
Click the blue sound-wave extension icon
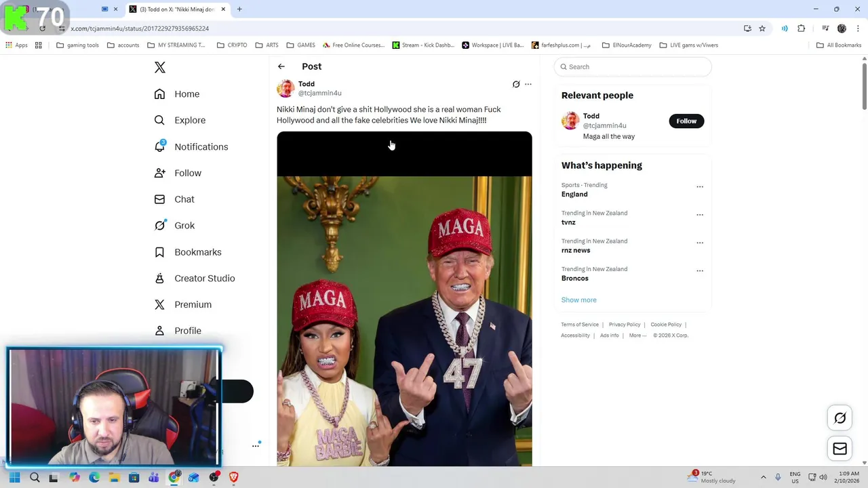pyautogui.click(x=785, y=28)
